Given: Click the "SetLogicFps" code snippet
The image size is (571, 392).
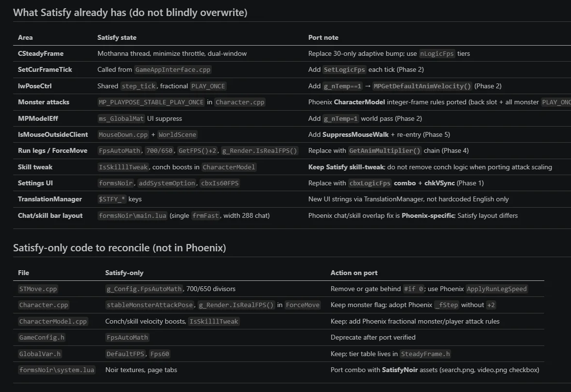Looking at the screenshot, I should click(x=345, y=69).
